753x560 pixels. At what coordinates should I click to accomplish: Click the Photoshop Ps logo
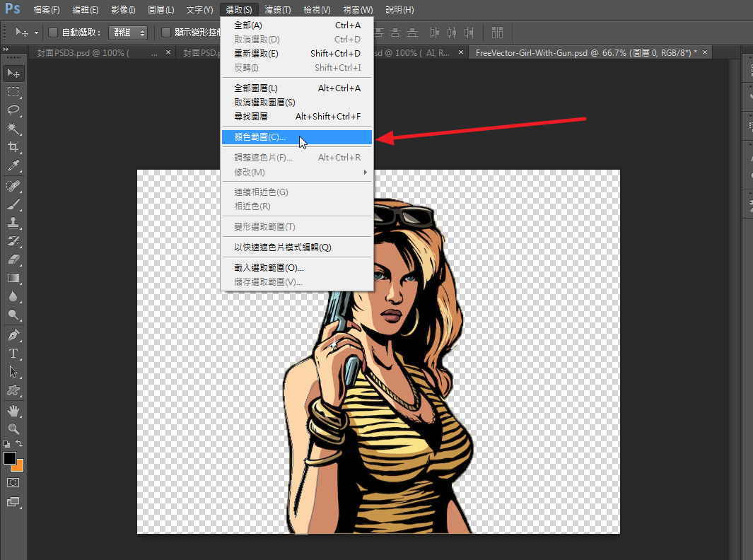coord(13,8)
